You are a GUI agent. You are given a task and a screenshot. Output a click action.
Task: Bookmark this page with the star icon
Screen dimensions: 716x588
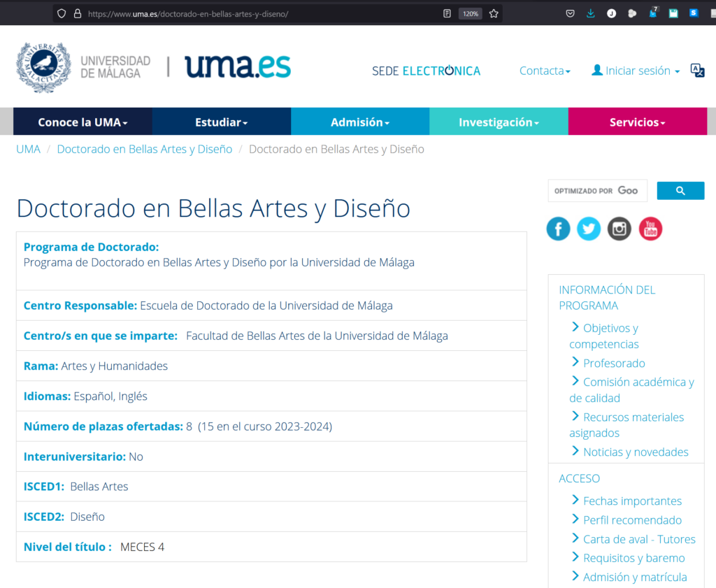pos(494,13)
